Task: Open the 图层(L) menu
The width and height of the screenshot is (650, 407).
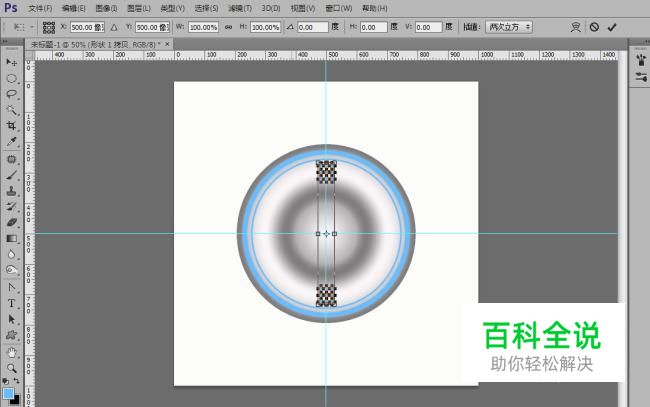Action: tap(139, 8)
